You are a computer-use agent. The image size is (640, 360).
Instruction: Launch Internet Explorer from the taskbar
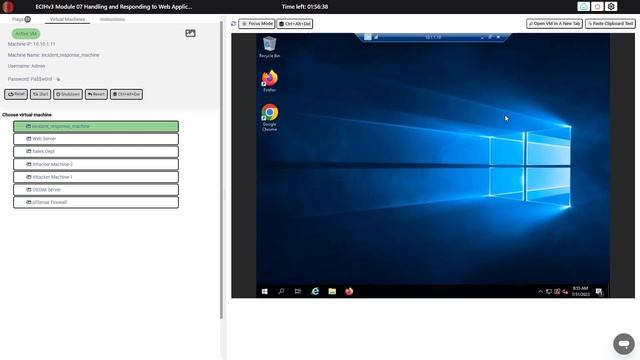[315, 291]
